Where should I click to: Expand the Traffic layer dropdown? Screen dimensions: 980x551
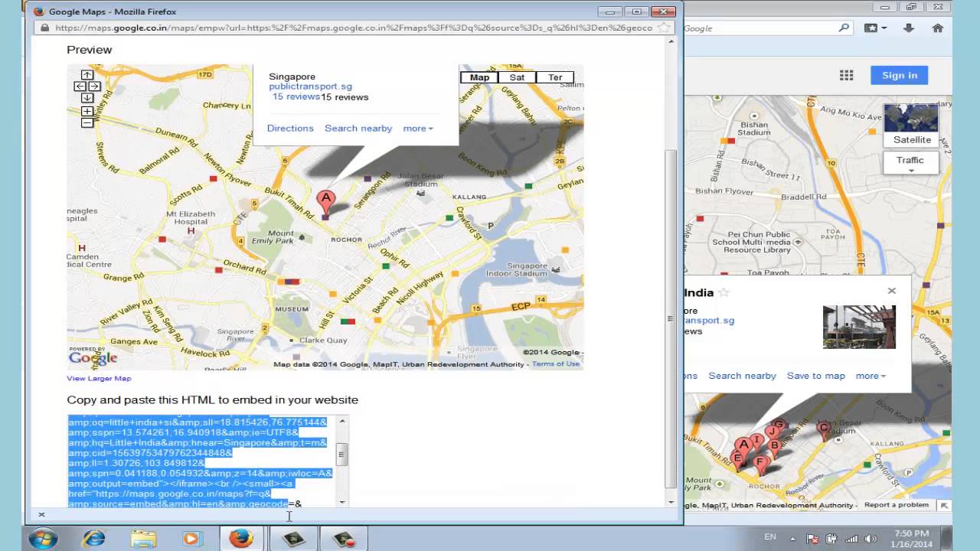pos(911,163)
